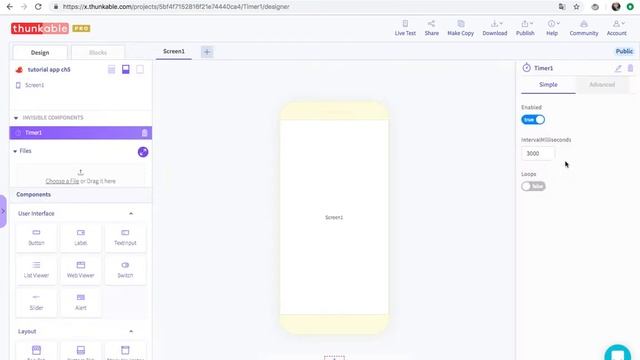Screen dimensions: 640x360
Task: Click the Public label
Action: coord(624,51)
